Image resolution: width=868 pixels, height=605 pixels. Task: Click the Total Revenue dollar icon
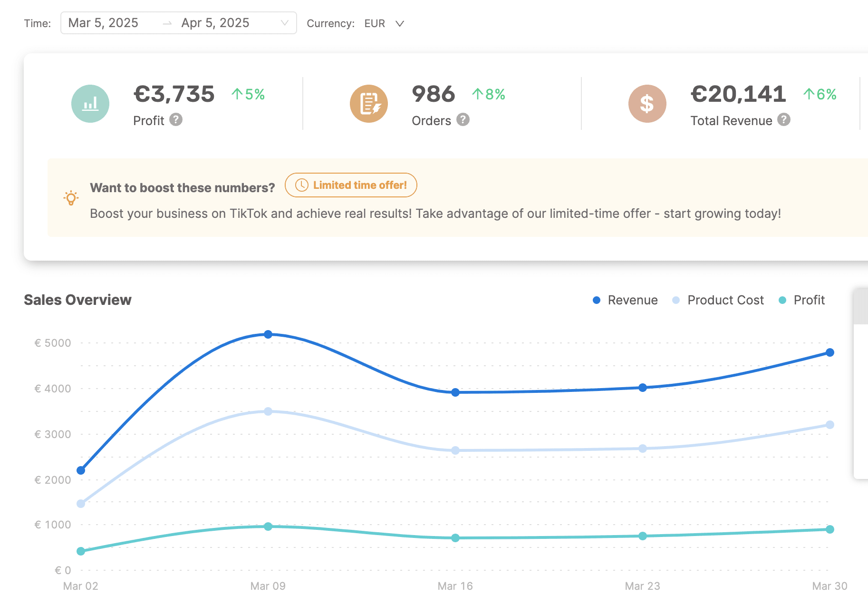pyautogui.click(x=647, y=104)
